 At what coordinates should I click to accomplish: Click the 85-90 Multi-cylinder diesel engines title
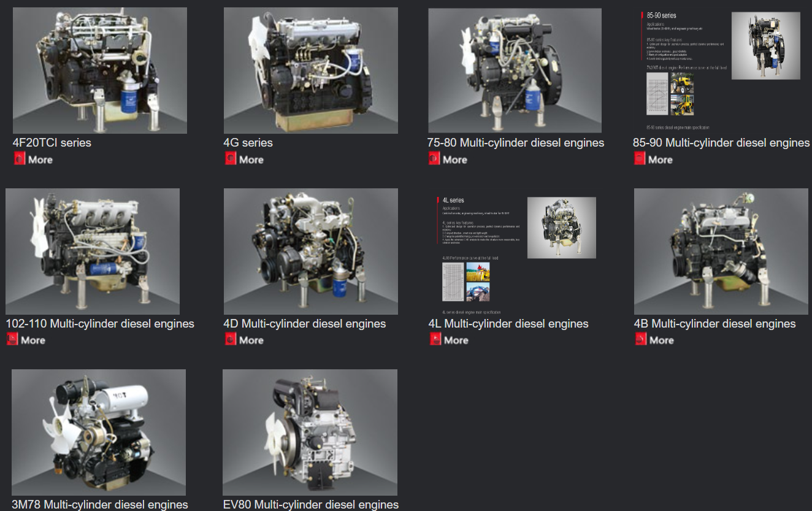tap(721, 143)
